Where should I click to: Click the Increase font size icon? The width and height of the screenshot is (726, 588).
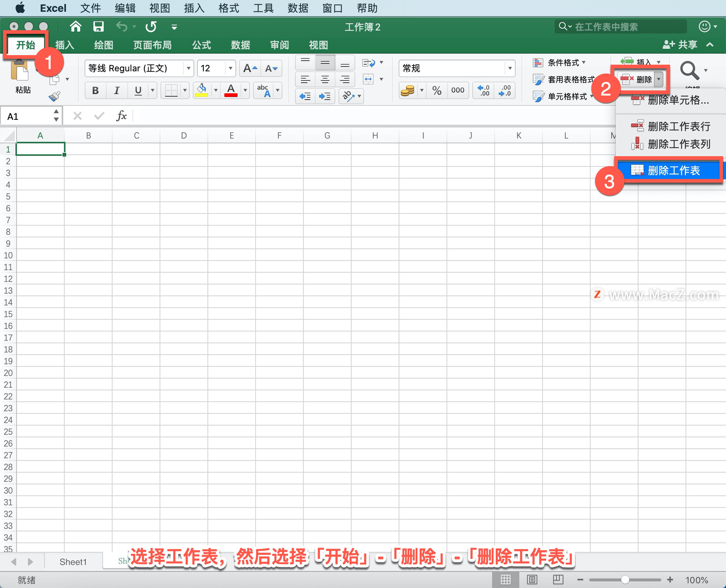[x=250, y=68]
